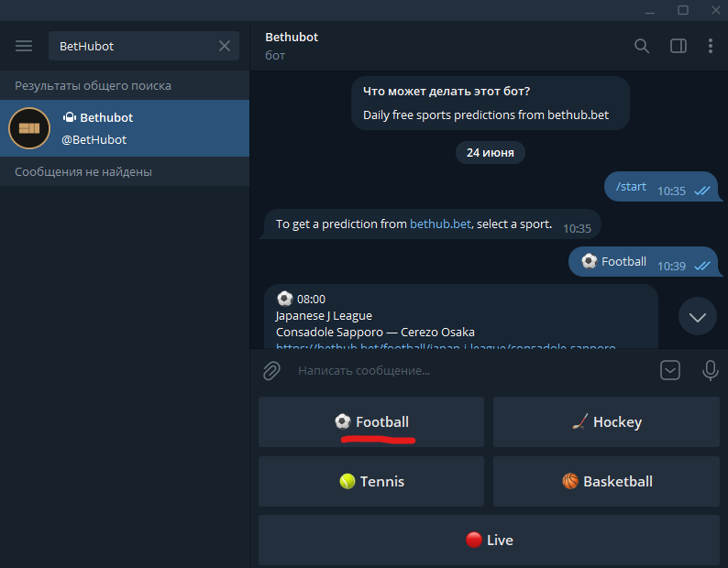728x568 pixels.
Task: Collapse the bot keyboard panel
Action: point(670,370)
